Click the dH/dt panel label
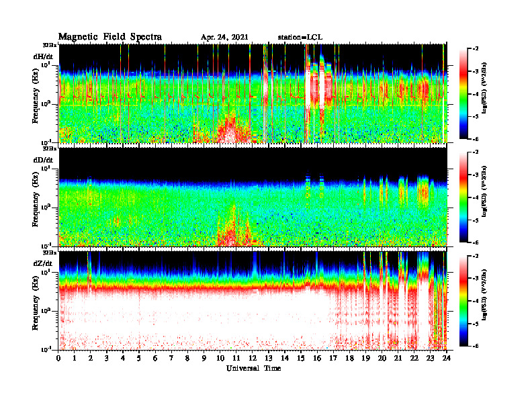The image size is (532, 411). coord(43,56)
